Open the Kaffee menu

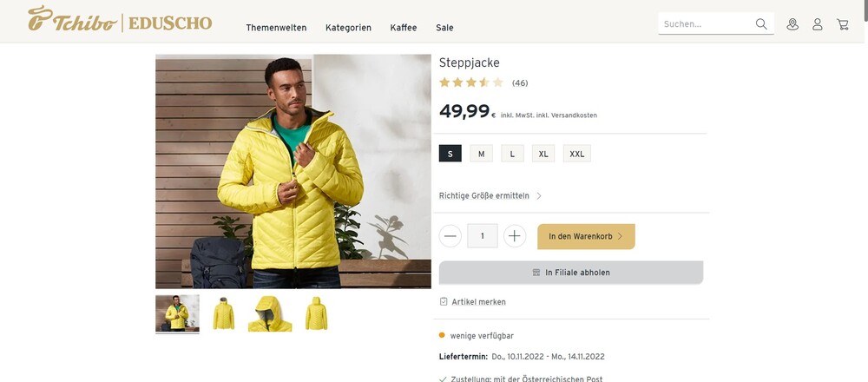click(x=404, y=28)
